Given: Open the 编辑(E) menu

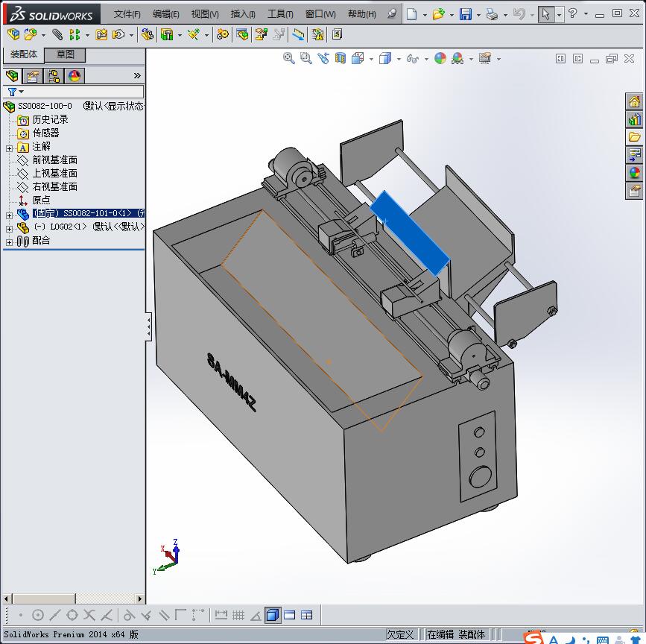Looking at the screenshot, I should [165, 14].
